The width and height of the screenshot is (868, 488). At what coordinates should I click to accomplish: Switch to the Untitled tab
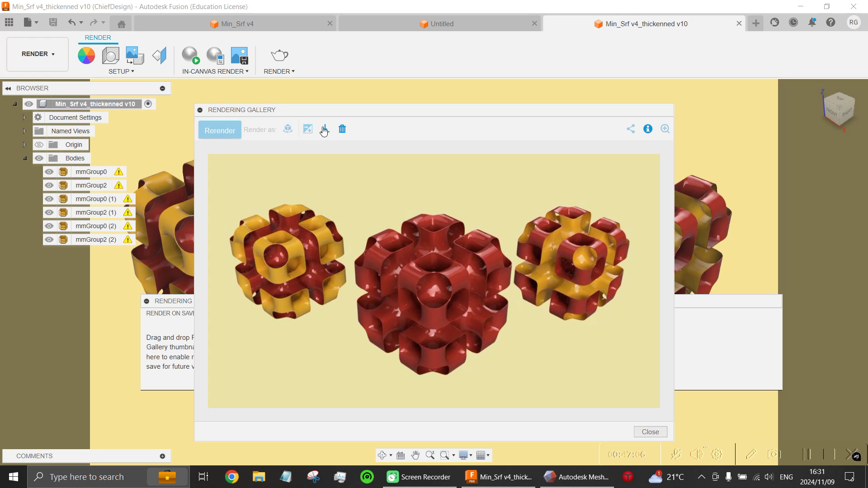tap(437, 23)
